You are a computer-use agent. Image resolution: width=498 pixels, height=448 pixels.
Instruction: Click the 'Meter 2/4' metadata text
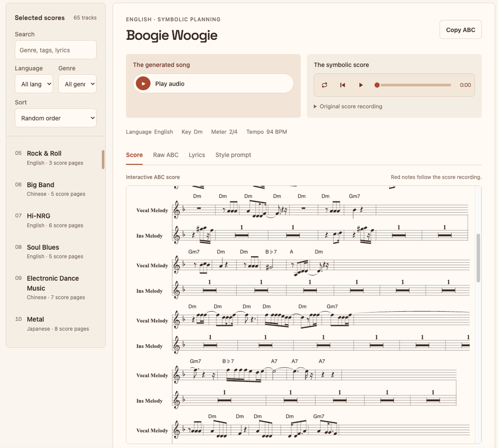(x=224, y=132)
